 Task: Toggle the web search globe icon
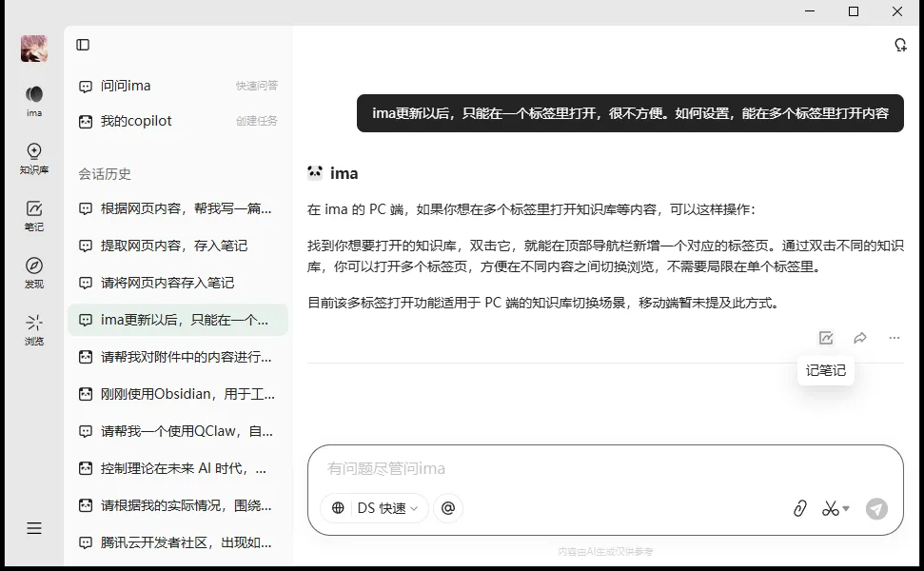[x=338, y=508]
